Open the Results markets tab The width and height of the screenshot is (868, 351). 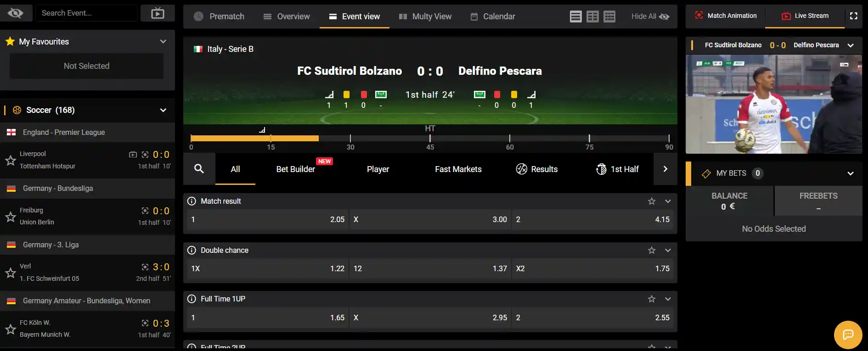point(537,169)
